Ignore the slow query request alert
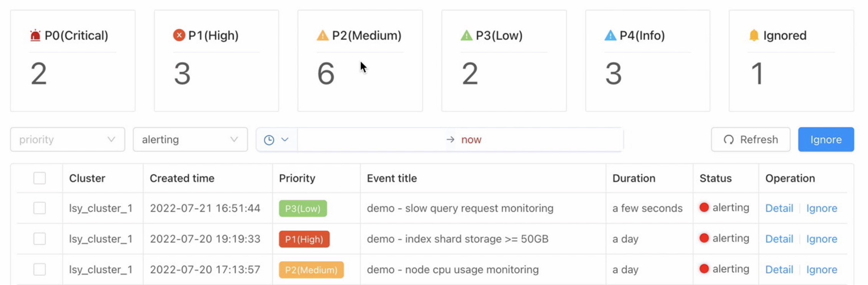This screenshot has width=868, height=285. pyautogui.click(x=822, y=208)
